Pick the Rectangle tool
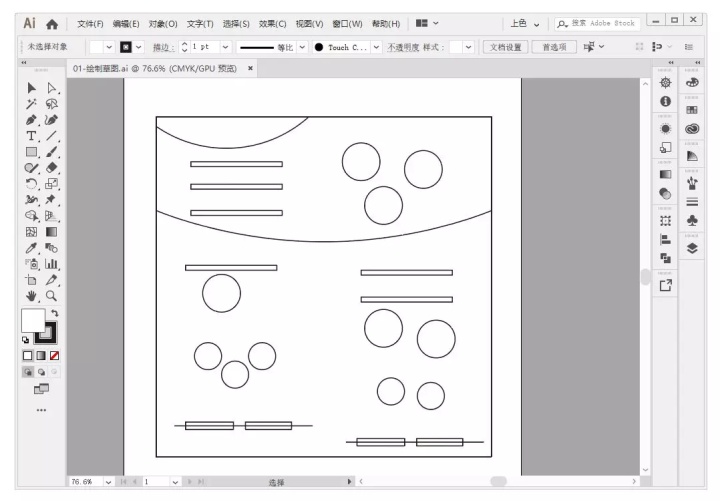Viewport: 720px width, 501px height. pos(31,152)
